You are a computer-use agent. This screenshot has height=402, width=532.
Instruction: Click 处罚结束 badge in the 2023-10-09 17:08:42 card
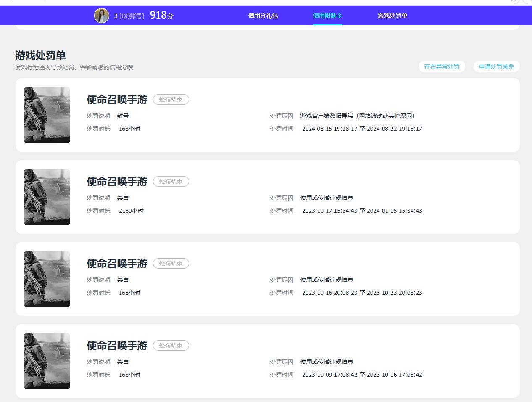[171, 346]
